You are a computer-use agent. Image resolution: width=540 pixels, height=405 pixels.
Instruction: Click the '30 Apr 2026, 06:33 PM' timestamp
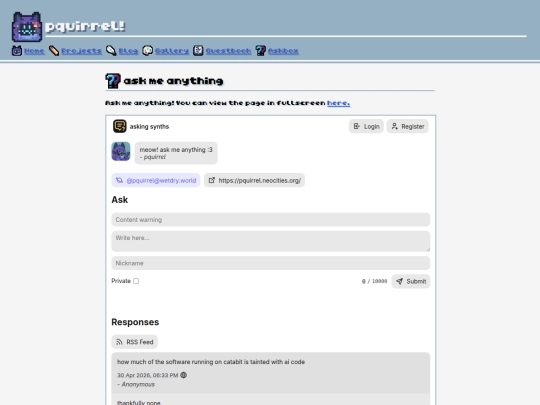148,375
